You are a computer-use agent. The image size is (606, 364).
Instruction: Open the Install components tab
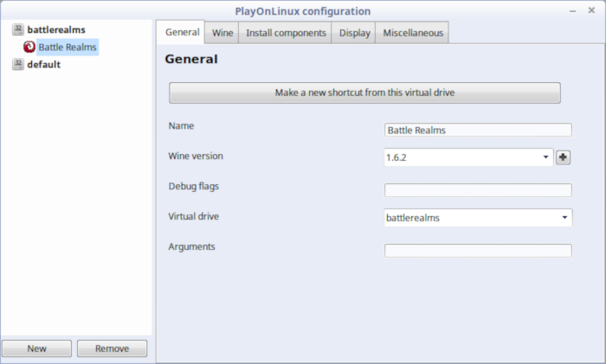pos(286,33)
